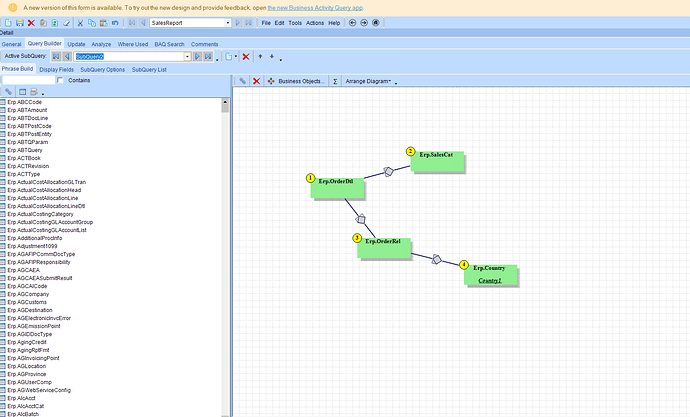The image size is (690, 417).
Task: Switch to the SubQuery Options tab
Action: point(103,70)
